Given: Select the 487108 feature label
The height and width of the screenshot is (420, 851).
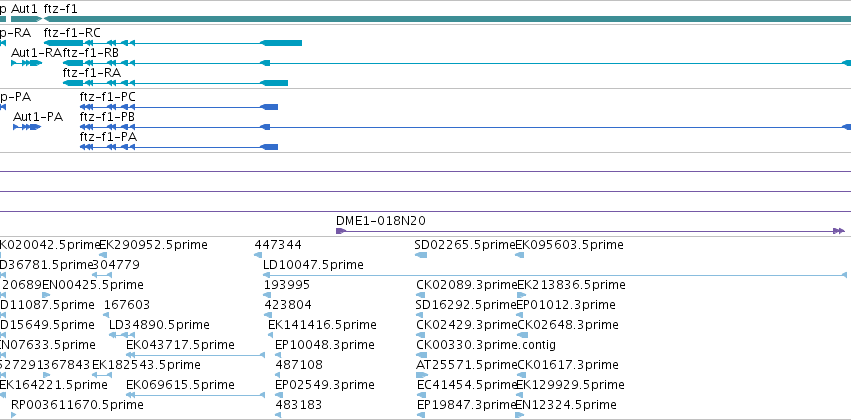Looking at the screenshot, I should [x=299, y=365].
